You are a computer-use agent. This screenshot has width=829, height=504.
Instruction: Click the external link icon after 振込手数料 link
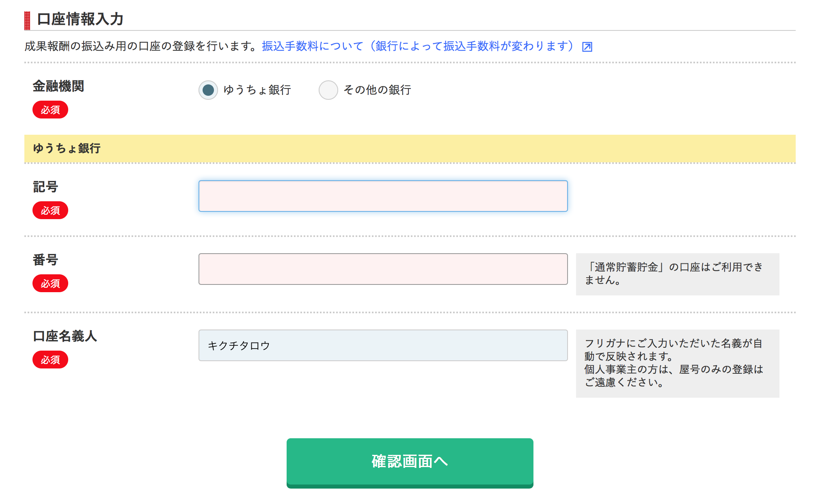tap(587, 47)
